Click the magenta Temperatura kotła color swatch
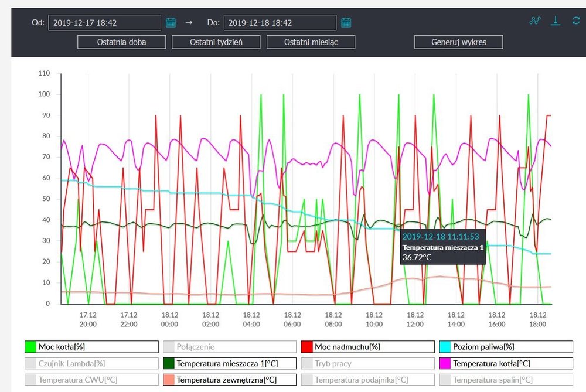 tap(445, 363)
